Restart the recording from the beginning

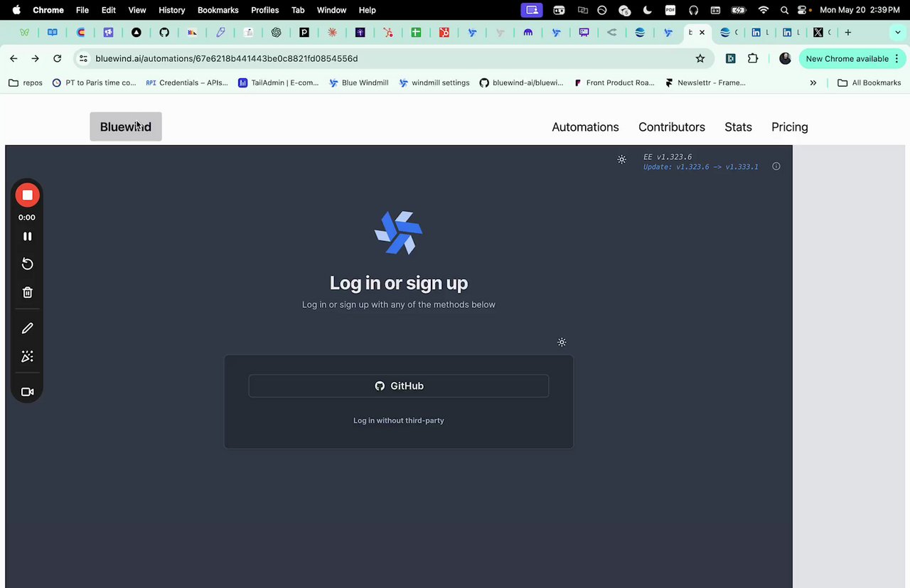click(27, 264)
